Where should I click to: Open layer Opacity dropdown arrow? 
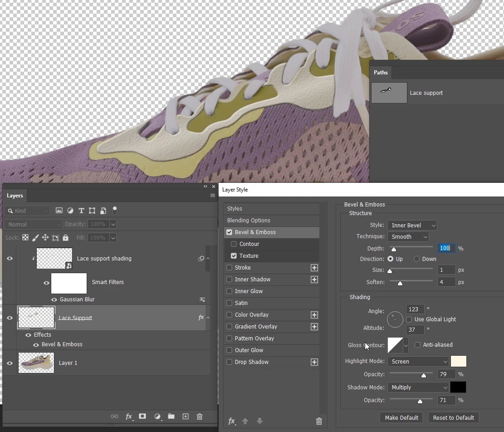113,224
